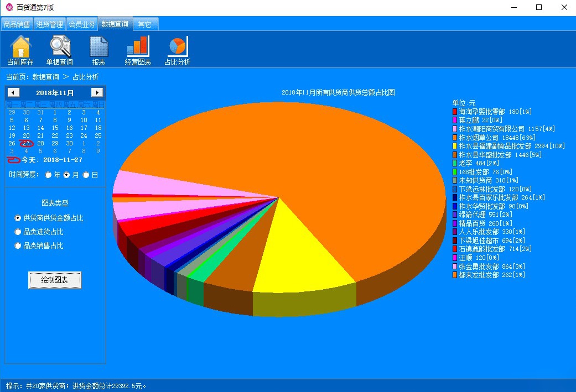Open 占比分析 pie chart icon
This screenshot has width=576, height=392.
[178, 50]
